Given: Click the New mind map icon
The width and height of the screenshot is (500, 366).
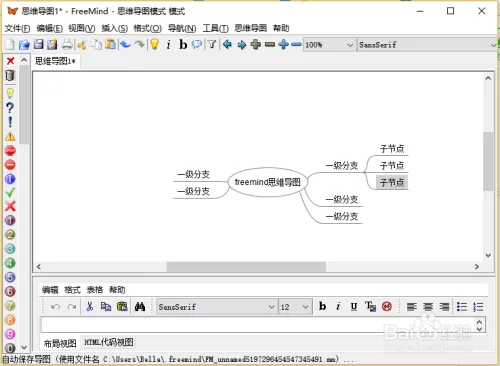Looking at the screenshot, I should click(x=10, y=44).
